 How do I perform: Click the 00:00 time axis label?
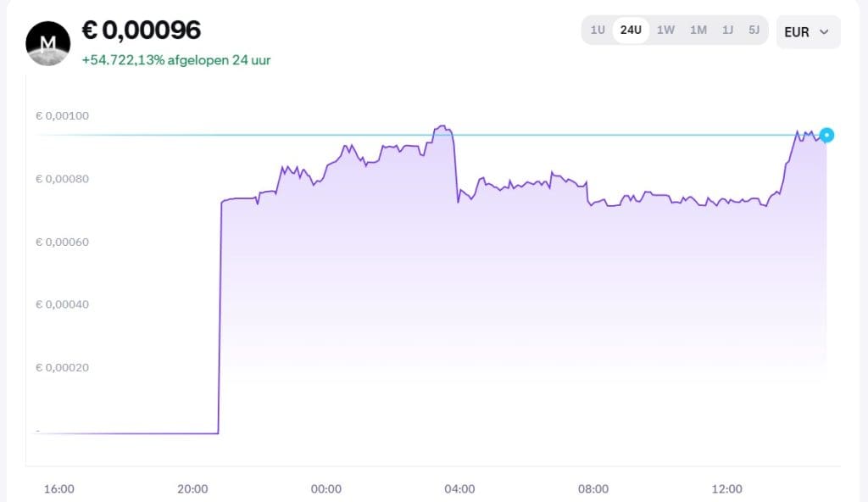325,488
